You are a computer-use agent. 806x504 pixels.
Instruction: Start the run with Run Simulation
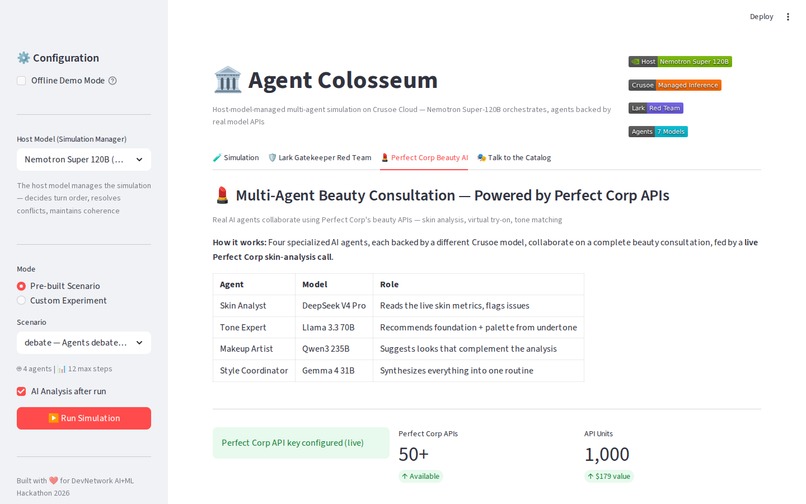[84, 418]
